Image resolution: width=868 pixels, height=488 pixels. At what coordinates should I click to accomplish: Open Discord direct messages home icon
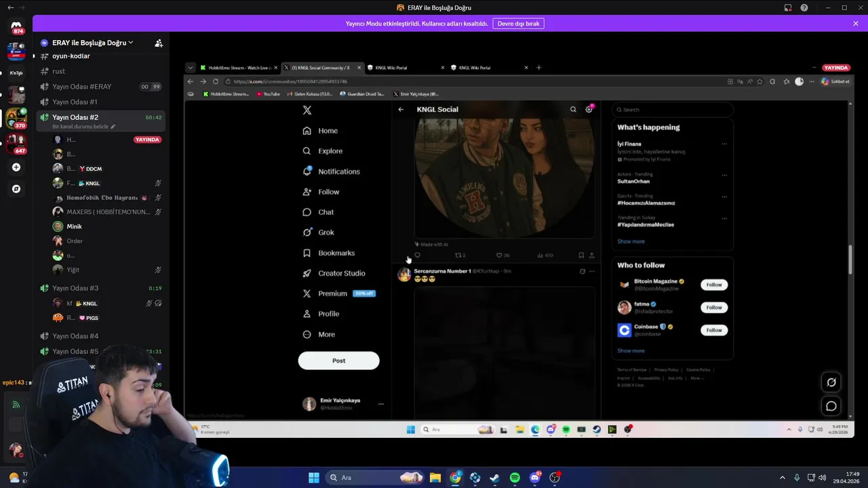coord(16,27)
